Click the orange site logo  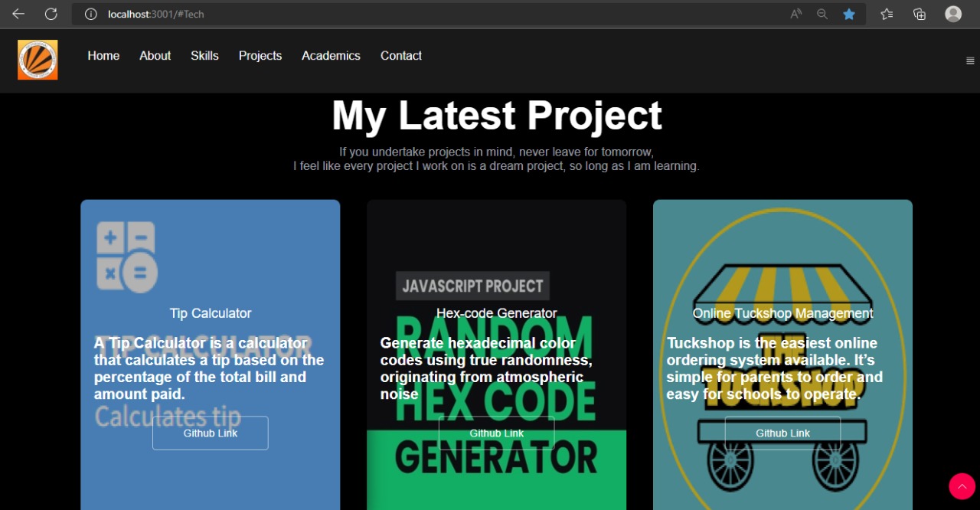tap(38, 60)
